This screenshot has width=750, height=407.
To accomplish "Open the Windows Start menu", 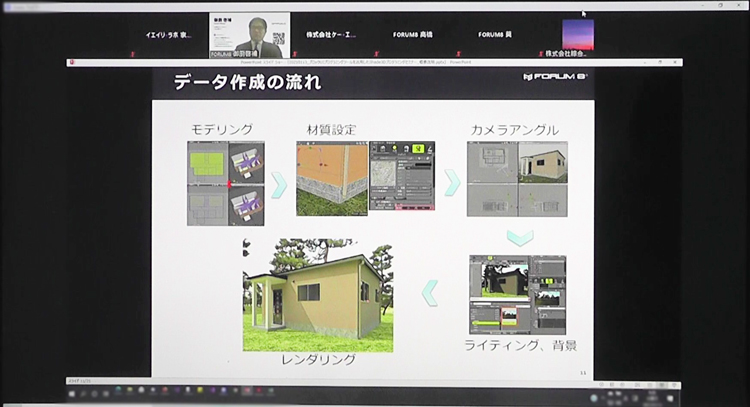I will coord(72,393).
